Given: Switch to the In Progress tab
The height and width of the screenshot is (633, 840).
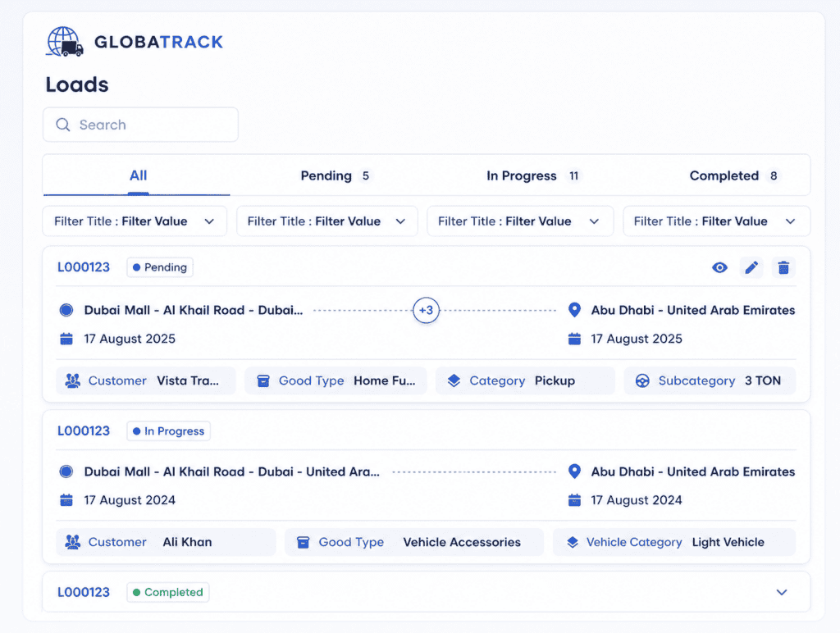Looking at the screenshot, I should 534,175.
